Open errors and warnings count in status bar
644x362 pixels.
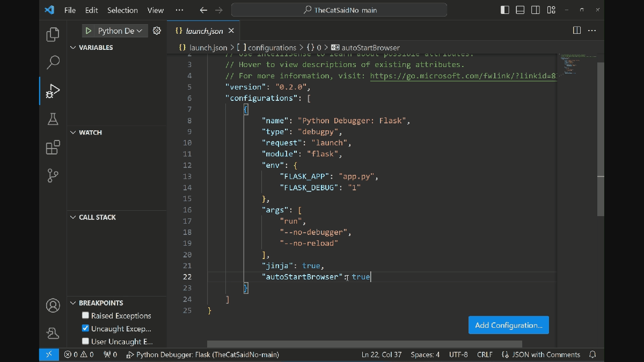pyautogui.click(x=79, y=354)
